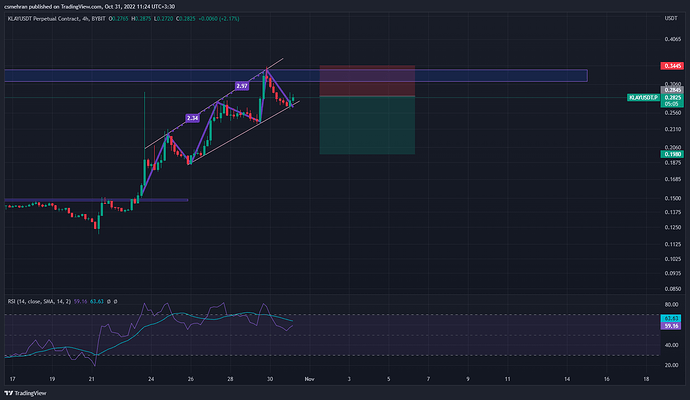This screenshot has height=400, width=690.
Task: Open the USDT currency label on price axis
Action: 671,18
